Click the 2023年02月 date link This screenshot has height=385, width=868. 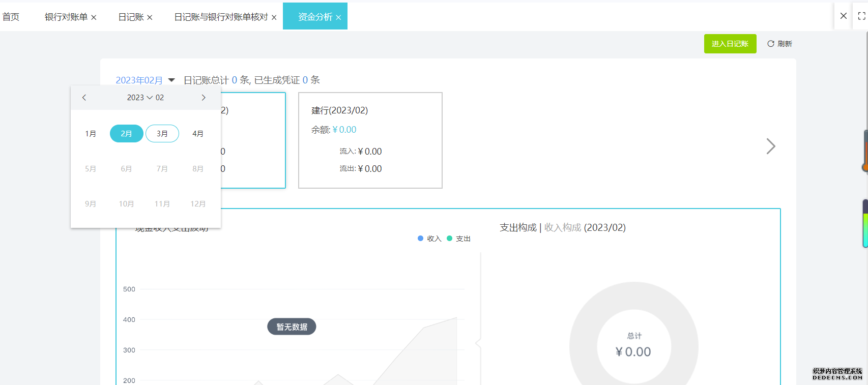coord(139,80)
